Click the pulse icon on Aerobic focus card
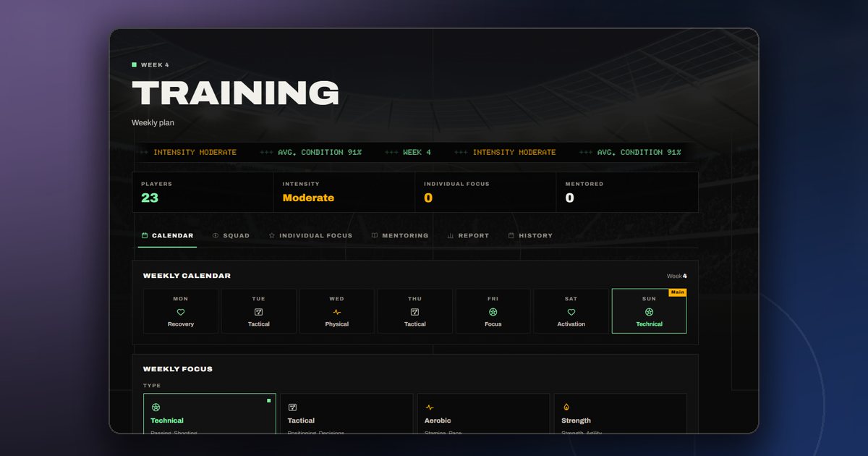This screenshot has width=868, height=456. pos(430,408)
